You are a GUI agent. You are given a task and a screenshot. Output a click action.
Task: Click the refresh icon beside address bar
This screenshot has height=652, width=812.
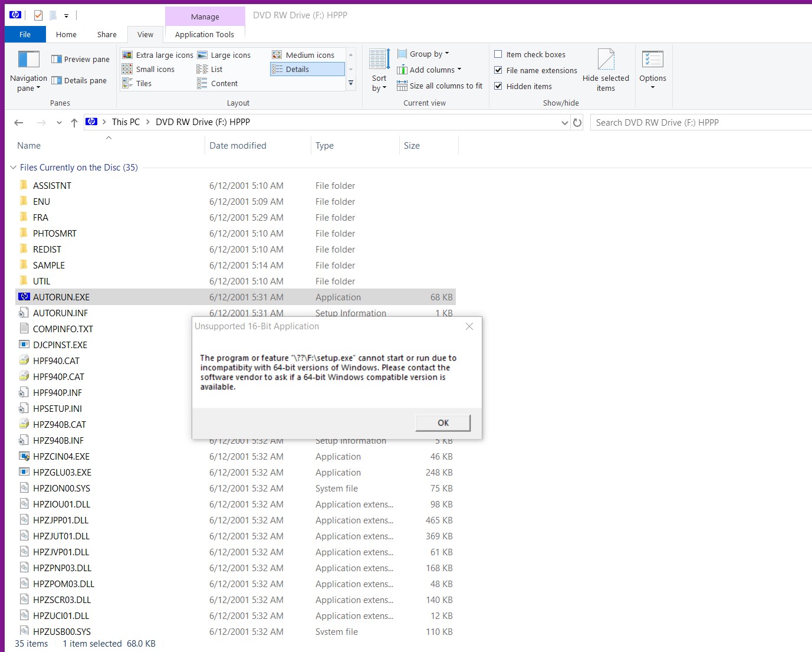(577, 123)
